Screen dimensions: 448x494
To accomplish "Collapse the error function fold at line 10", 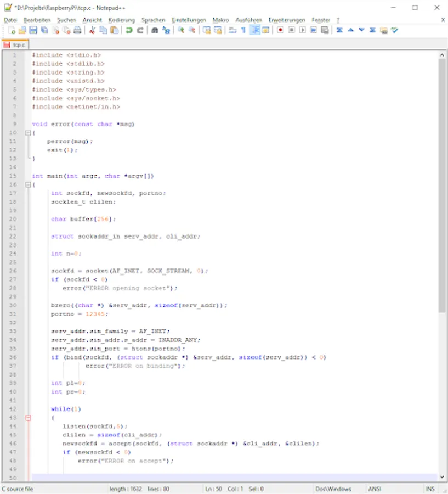I will 28,133.
